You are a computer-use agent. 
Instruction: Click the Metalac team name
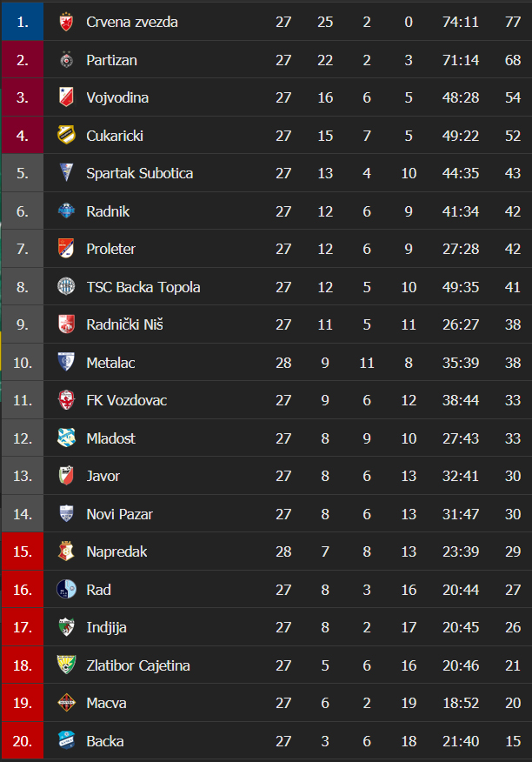point(110,363)
